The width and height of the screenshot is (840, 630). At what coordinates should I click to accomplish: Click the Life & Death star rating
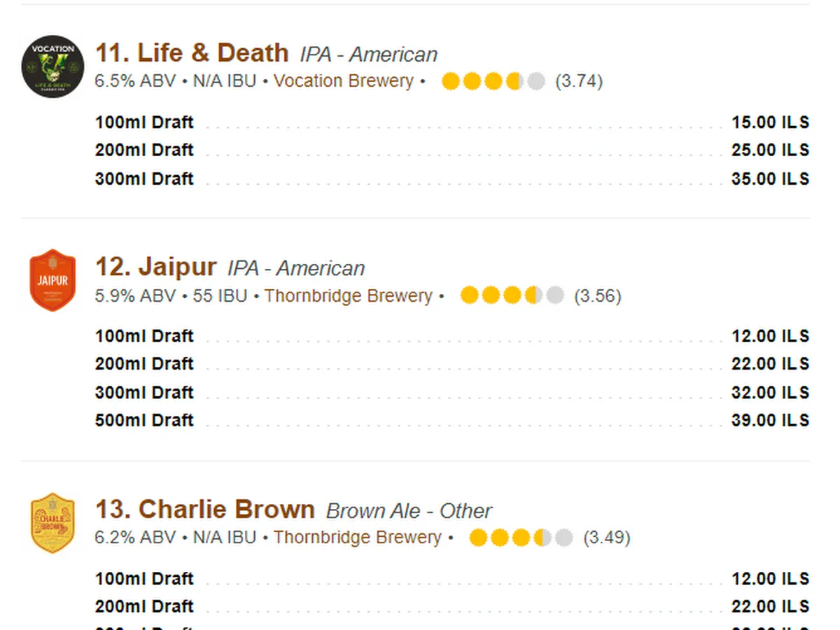[493, 81]
